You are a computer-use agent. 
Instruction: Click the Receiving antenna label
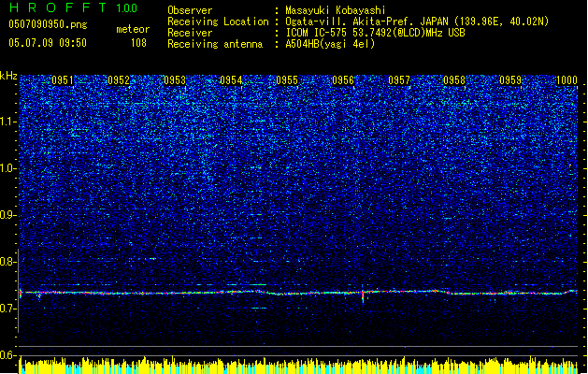point(215,44)
